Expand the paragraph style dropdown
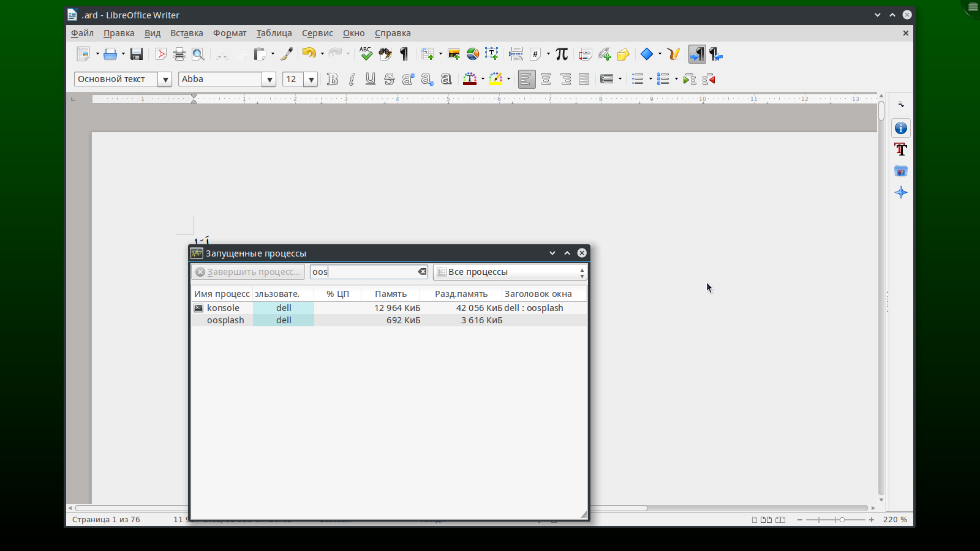This screenshot has height=551, width=980. click(165, 79)
